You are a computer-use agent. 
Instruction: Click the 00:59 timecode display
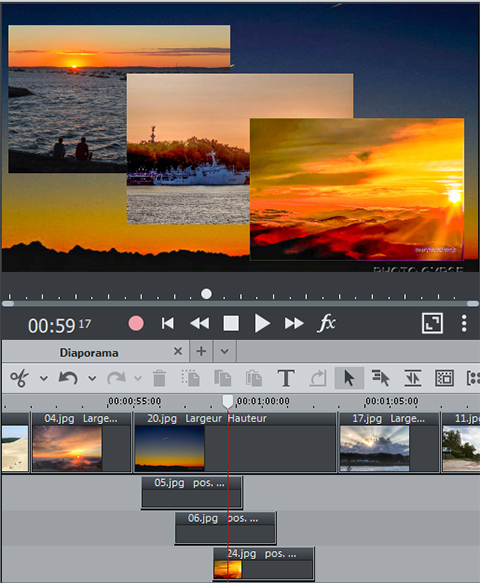tap(59, 325)
